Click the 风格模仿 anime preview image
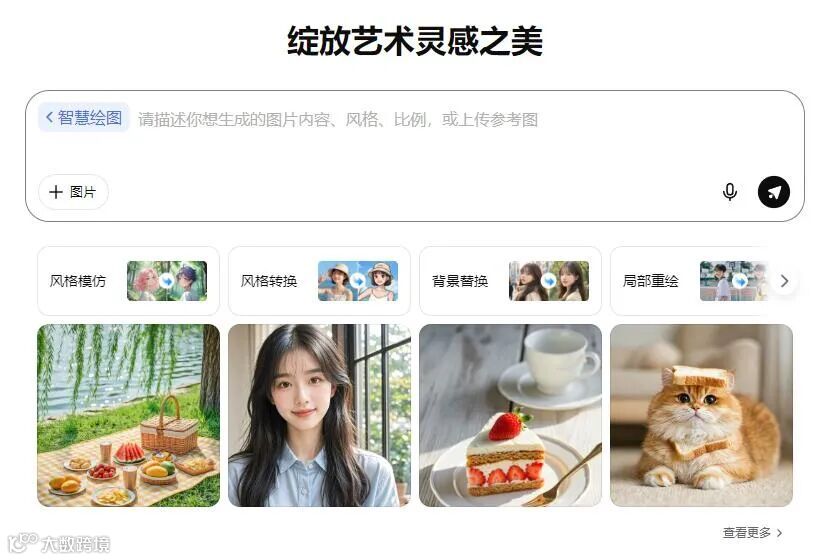This screenshot has height=560, width=838. (167, 281)
